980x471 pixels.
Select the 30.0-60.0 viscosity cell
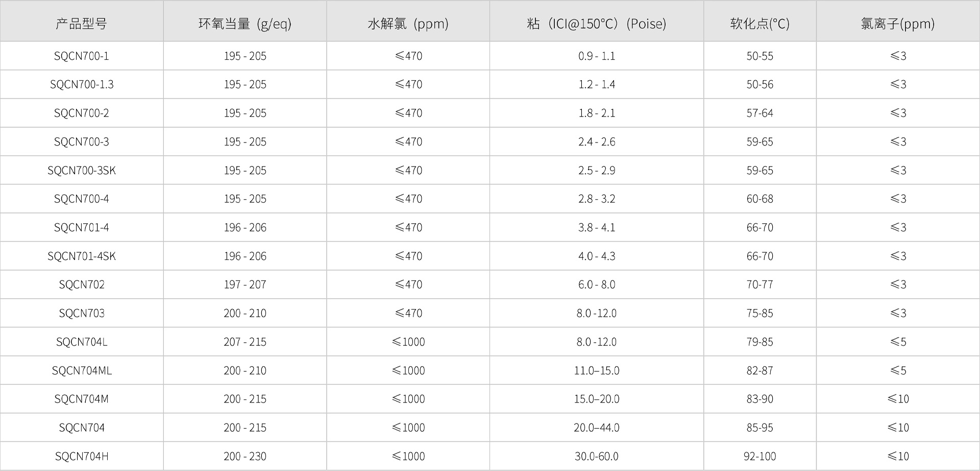(596, 456)
